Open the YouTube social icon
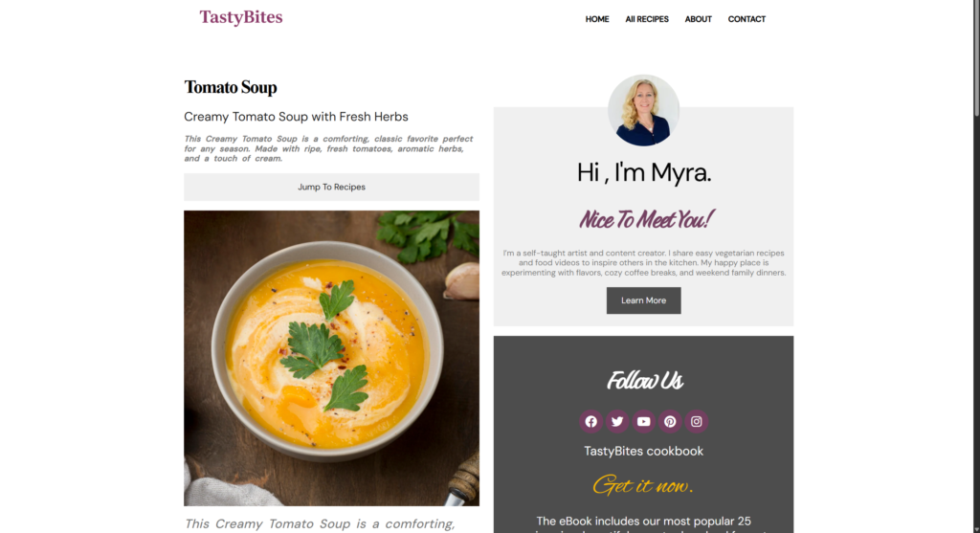Viewport: 980px width, 533px height. pos(643,422)
